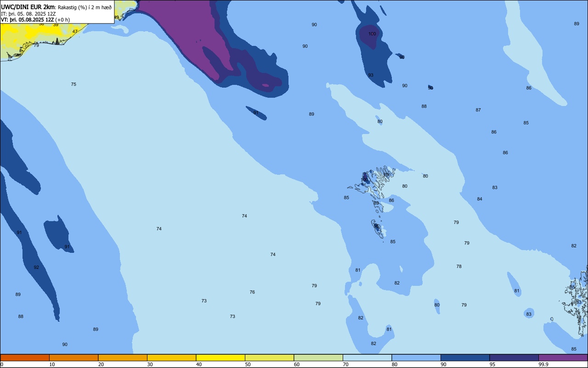The image size is (588, 368).
Task: Click the pale blue 70–80 legend swatch
Action: pyautogui.click(x=367, y=357)
